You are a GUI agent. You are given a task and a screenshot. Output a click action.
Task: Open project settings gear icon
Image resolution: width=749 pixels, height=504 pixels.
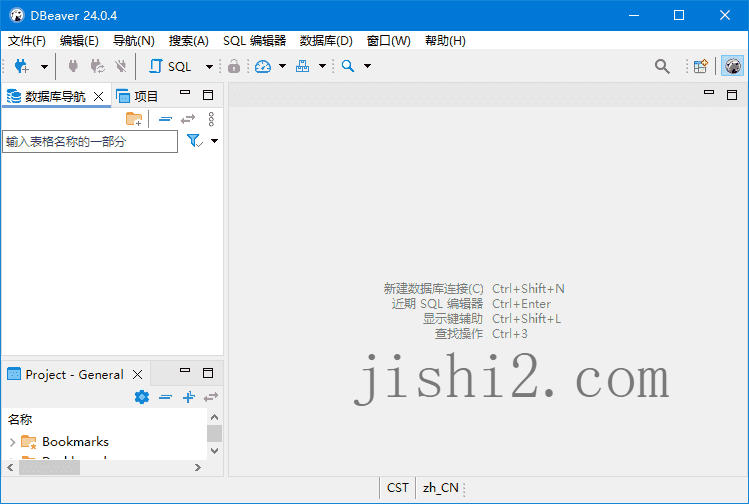[142, 397]
